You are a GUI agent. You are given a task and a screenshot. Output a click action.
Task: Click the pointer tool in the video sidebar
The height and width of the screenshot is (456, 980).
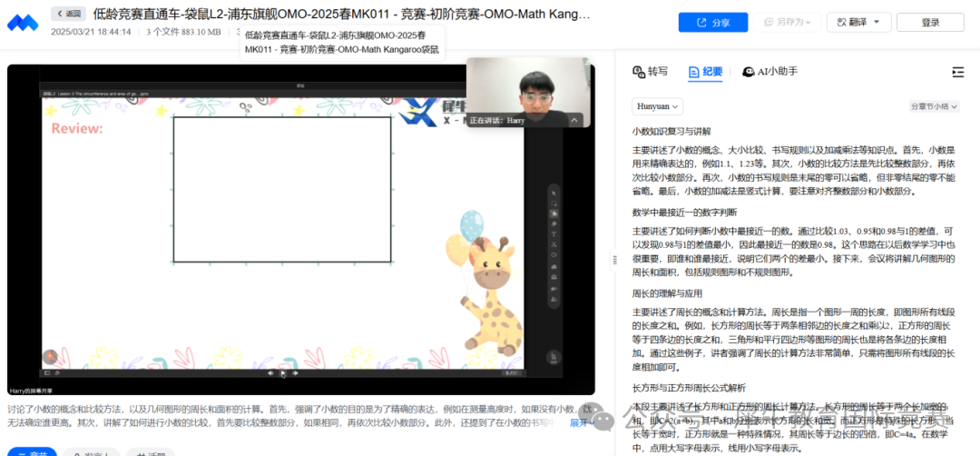click(x=554, y=193)
